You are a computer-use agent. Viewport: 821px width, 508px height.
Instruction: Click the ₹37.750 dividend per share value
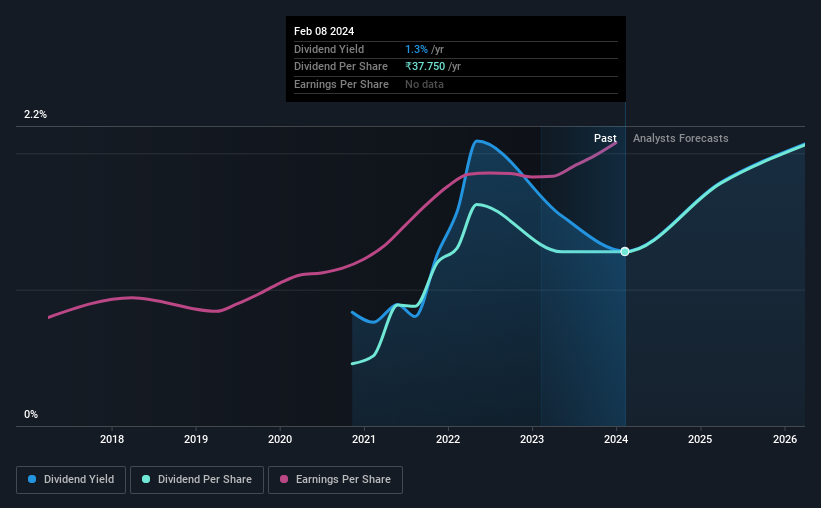tap(425, 67)
